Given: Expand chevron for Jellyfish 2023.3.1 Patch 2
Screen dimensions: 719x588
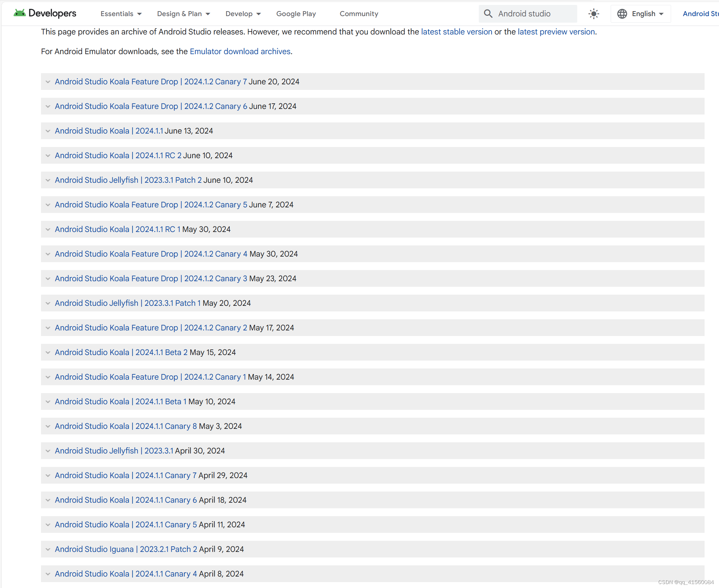Looking at the screenshot, I should 48,180.
